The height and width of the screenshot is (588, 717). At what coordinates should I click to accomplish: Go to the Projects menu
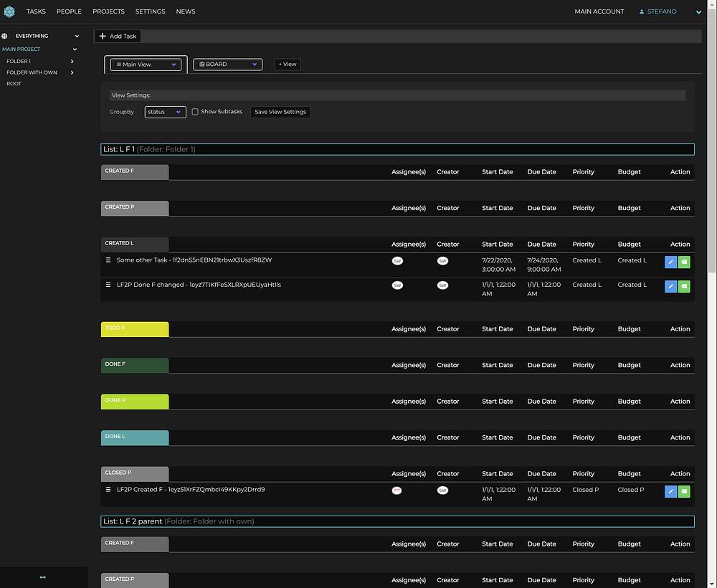point(108,11)
